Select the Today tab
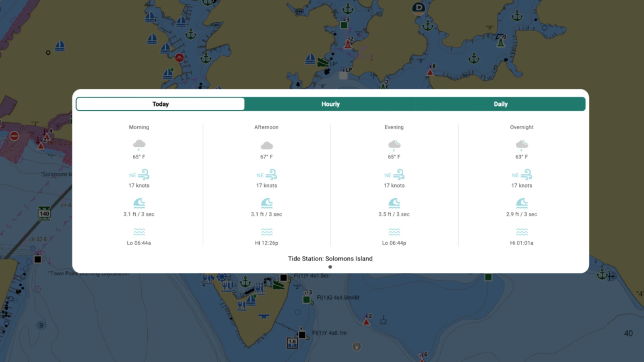Image resolution: width=644 pixels, height=362 pixels. point(160,104)
